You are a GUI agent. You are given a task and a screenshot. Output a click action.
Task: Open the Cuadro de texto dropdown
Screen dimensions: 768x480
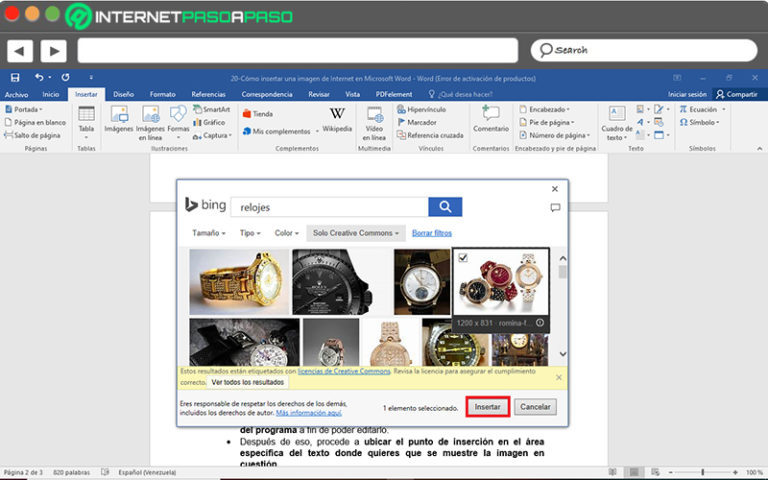[x=617, y=123]
